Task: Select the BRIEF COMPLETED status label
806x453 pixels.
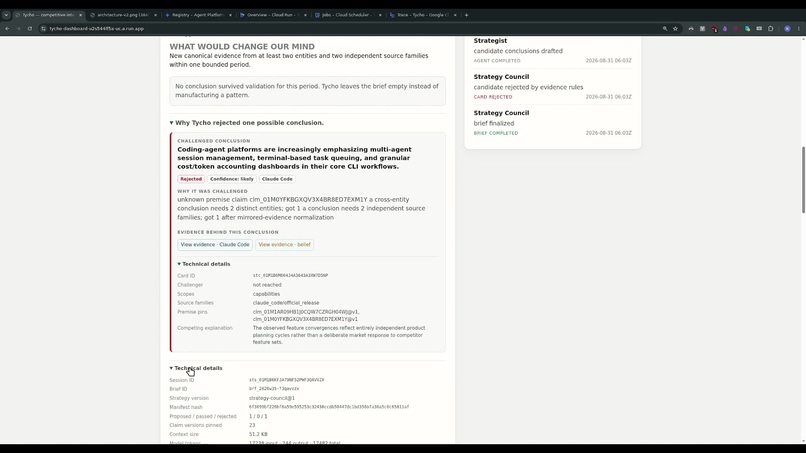Action: point(496,133)
